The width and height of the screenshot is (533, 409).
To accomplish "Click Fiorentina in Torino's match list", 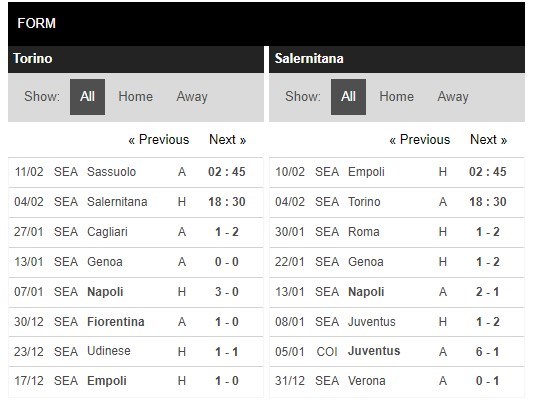I will (x=116, y=322).
